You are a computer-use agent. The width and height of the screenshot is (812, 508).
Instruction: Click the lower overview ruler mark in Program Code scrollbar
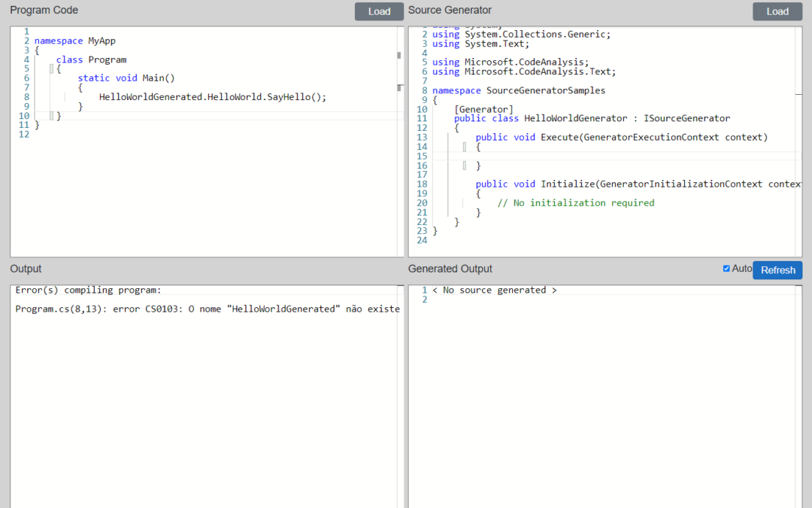[399, 88]
